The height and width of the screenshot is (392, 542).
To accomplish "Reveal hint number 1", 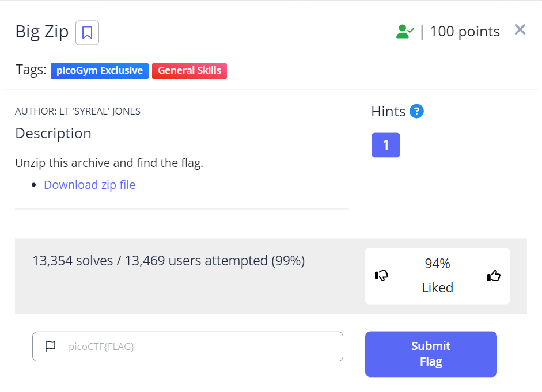I will (x=386, y=145).
